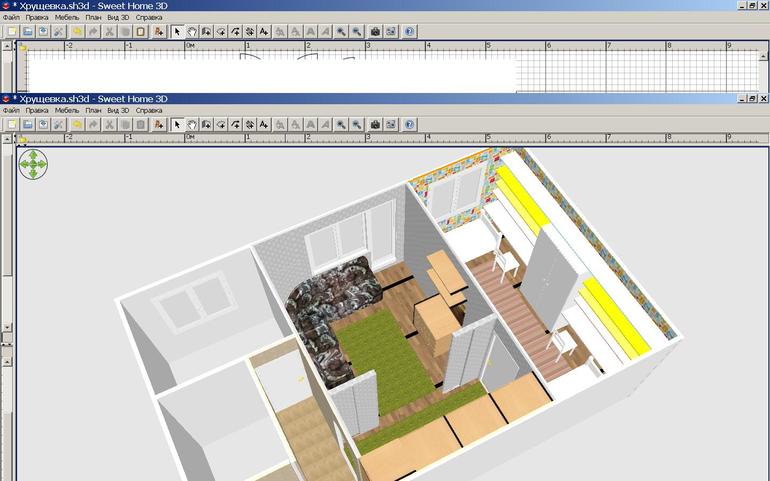Open Мебель menu in the top window
The width and height of the screenshot is (770, 481).
tap(67, 18)
